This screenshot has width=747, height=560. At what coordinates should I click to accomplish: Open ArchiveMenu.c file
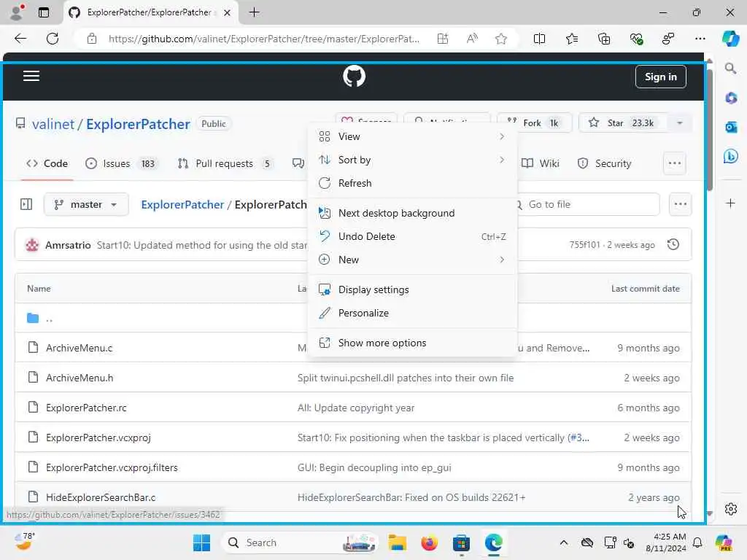[x=79, y=348]
